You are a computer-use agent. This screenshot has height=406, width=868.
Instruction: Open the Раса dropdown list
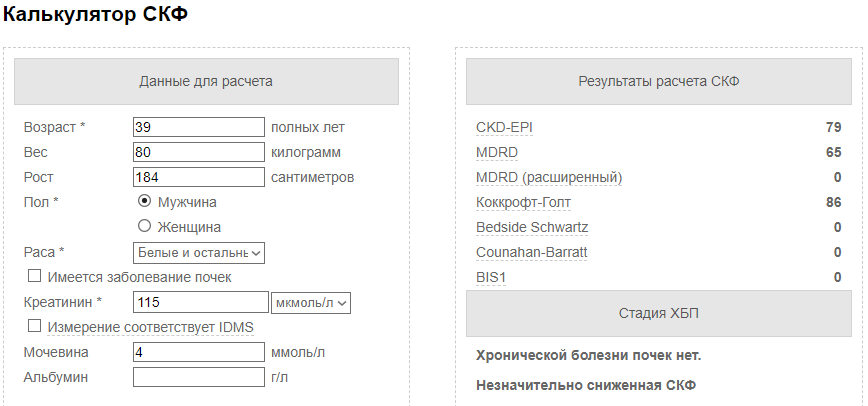pyautogui.click(x=199, y=253)
